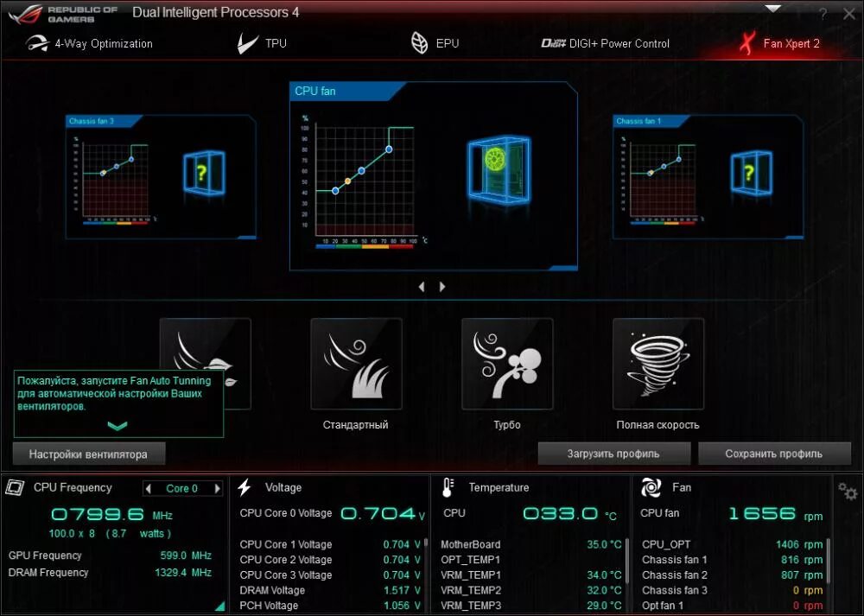The height and width of the screenshot is (616, 864).
Task: Click Сохранить профиль button
Action: pos(774,454)
